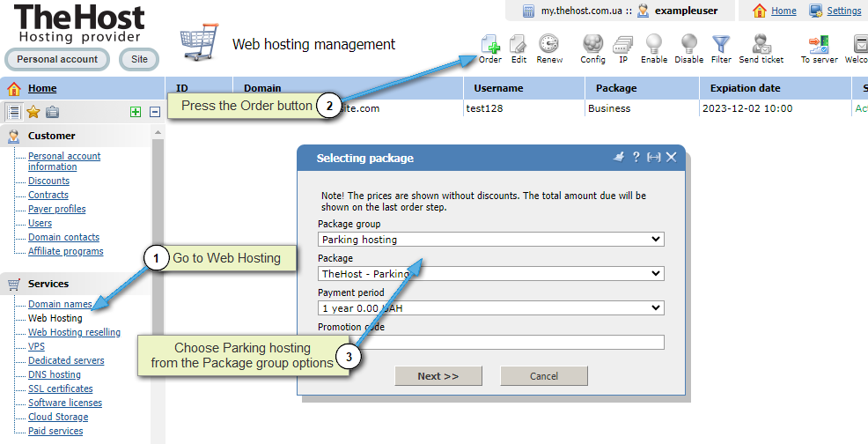Open the Discounts link
Viewport: 868px width, 444px height.
48,181
